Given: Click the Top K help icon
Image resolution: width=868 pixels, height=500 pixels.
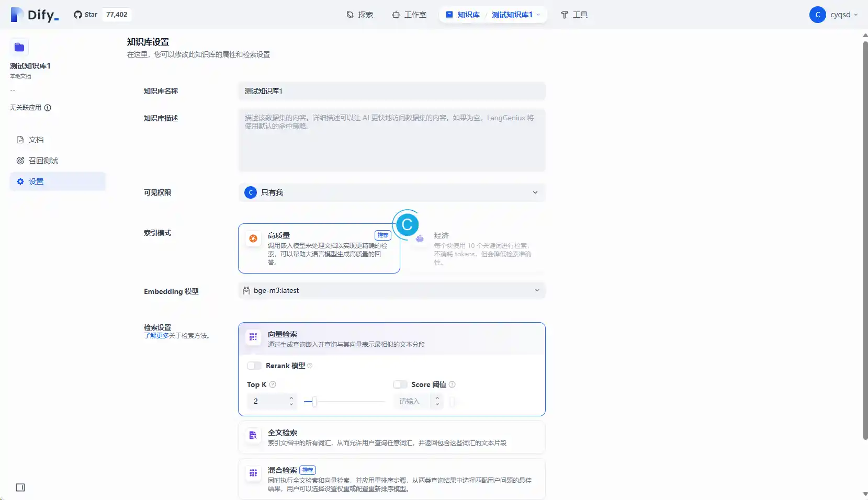Looking at the screenshot, I should 273,384.
